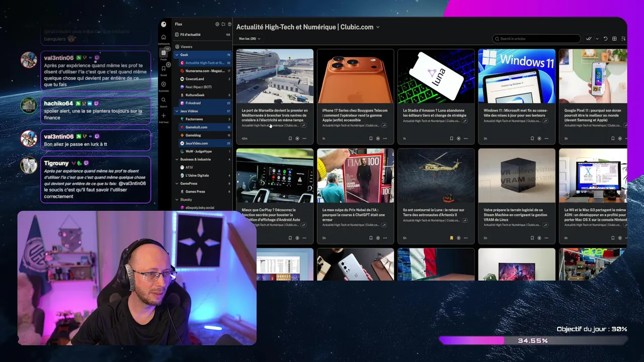Open more options on the Stadia d'Amazon card
Image resolution: width=644 pixels, height=362 pixels.
point(466,138)
